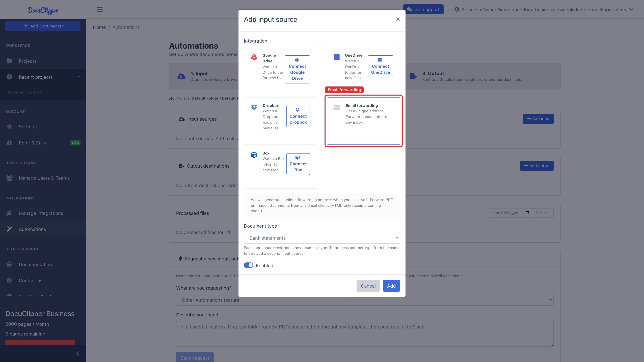Open Settings in the sidebar

tap(43, 127)
